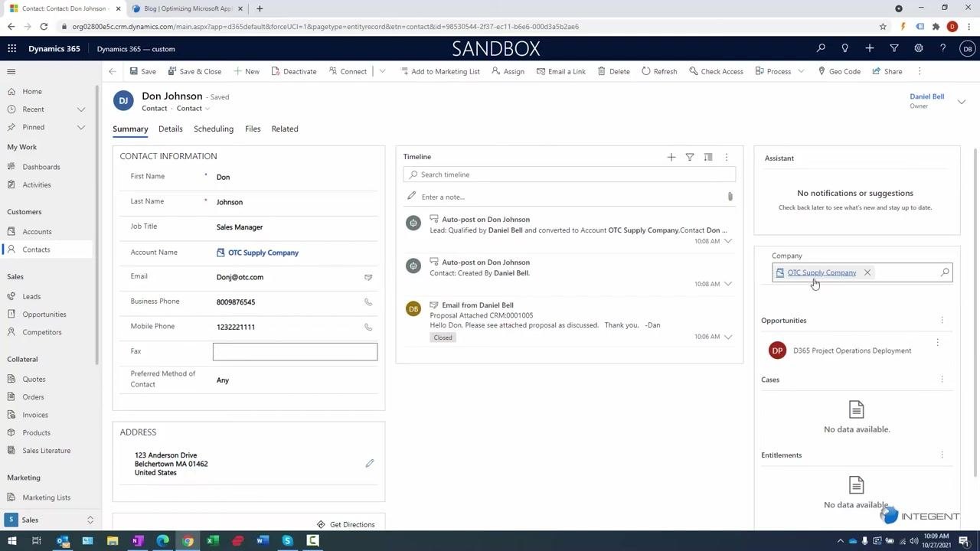Call mobile phone 1232221111 icon
This screenshot has height=551, width=980.
pos(368,327)
